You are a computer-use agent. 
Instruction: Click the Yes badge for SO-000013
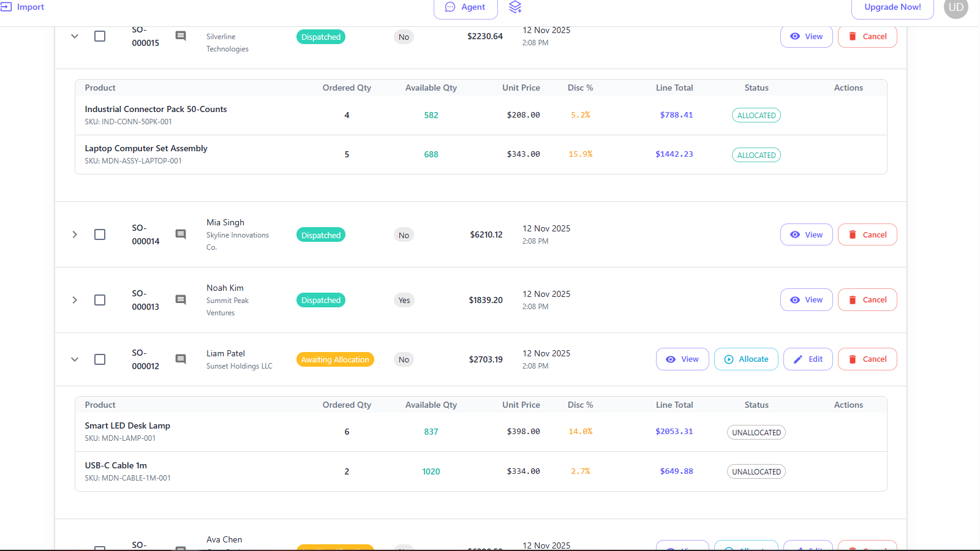404,300
